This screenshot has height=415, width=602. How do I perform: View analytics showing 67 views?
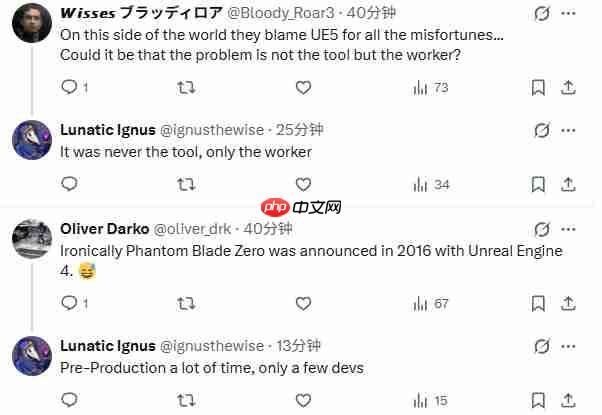[430, 303]
